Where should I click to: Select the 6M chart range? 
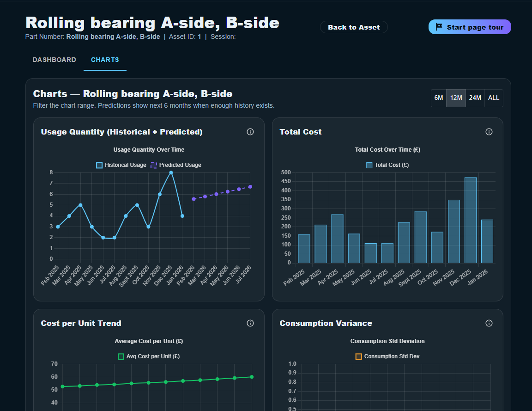point(439,98)
